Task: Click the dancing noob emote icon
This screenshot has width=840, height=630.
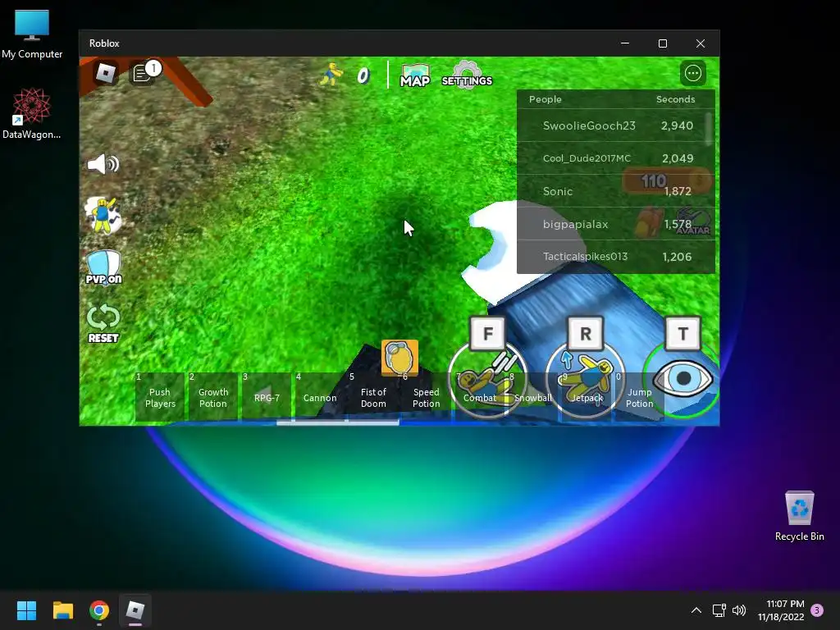Action: click(103, 216)
